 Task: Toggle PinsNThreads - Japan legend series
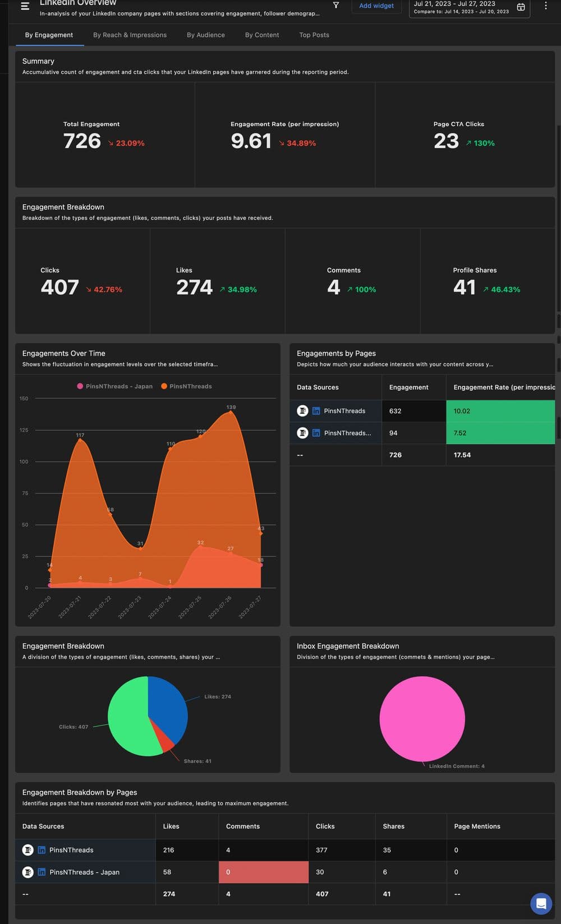tap(115, 386)
